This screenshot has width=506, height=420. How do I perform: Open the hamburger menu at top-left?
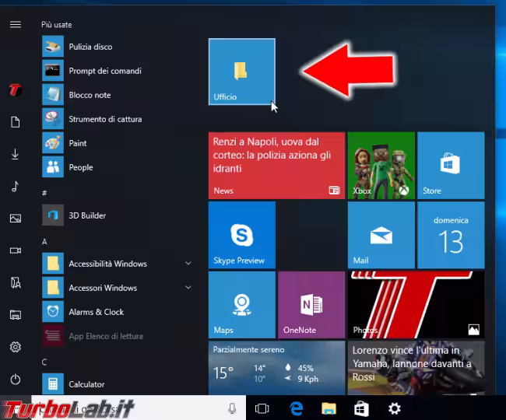15,24
